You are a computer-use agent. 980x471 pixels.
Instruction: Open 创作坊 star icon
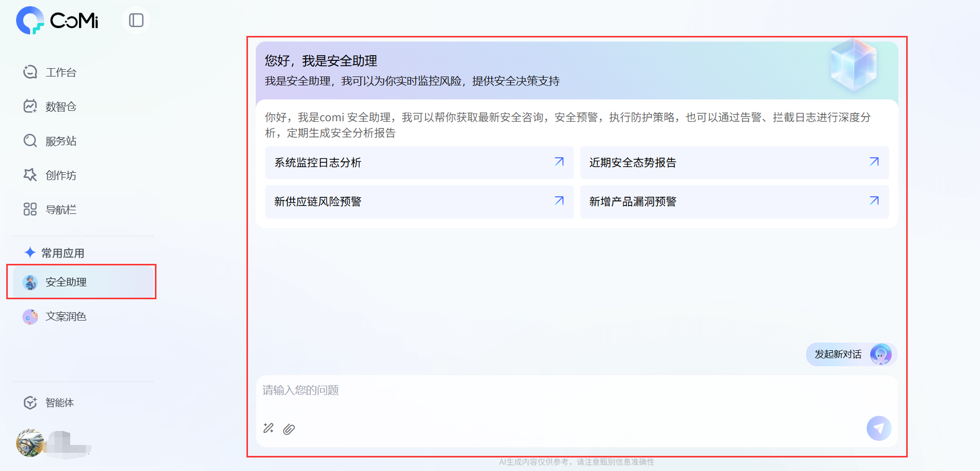(x=30, y=175)
